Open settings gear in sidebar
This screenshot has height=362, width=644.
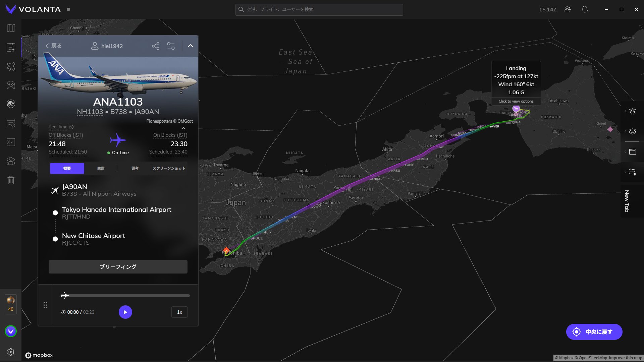pyautogui.click(x=11, y=352)
